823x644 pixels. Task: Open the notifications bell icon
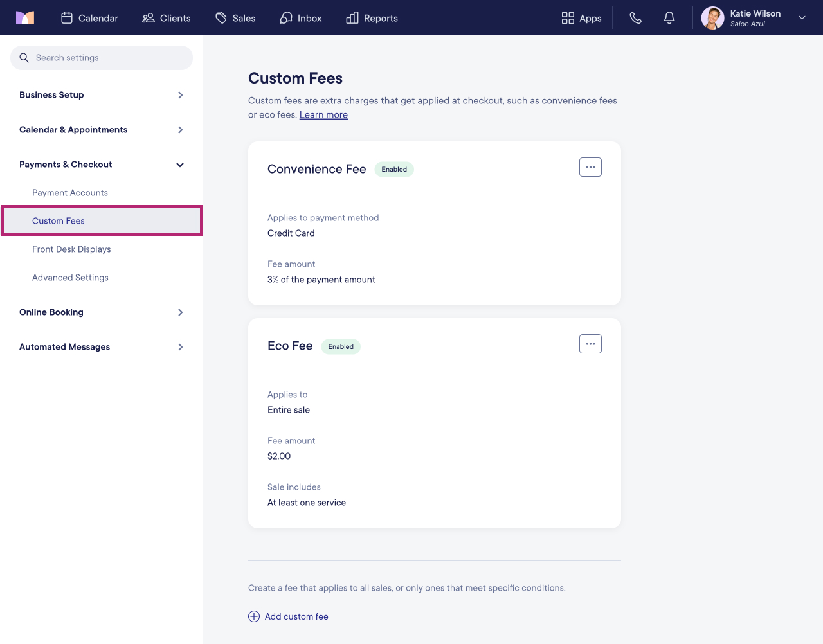[669, 18]
